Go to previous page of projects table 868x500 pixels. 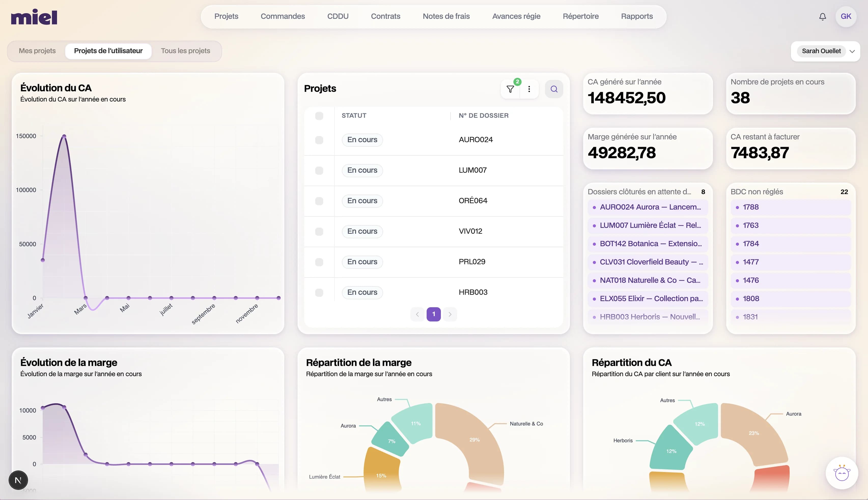coord(417,314)
